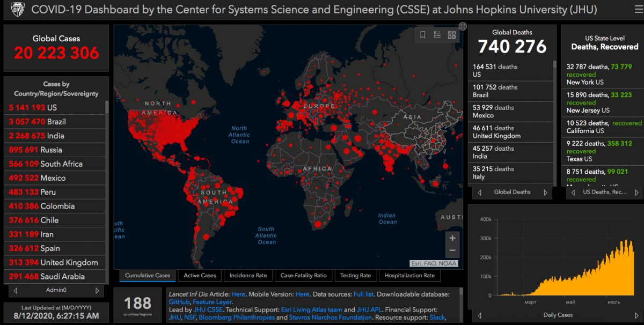Image resolution: width=644 pixels, height=325 pixels.
Task: Open the Full list data sources link
Action: (x=364, y=294)
